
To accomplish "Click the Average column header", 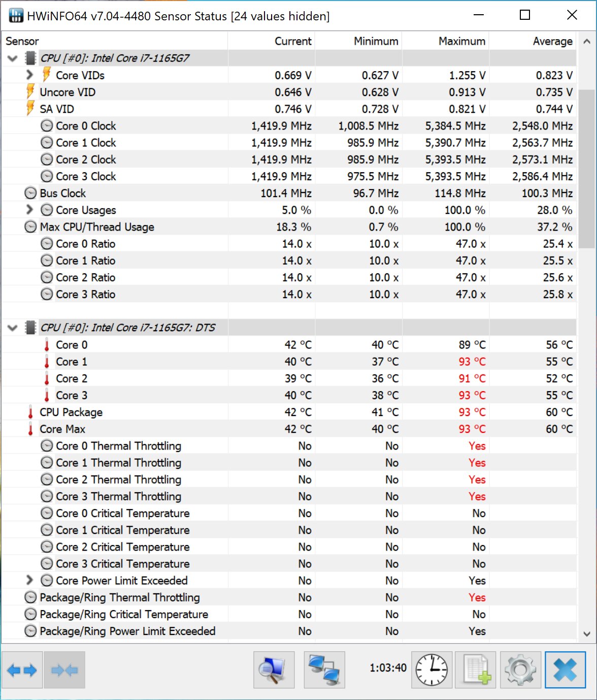I will [x=552, y=41].
